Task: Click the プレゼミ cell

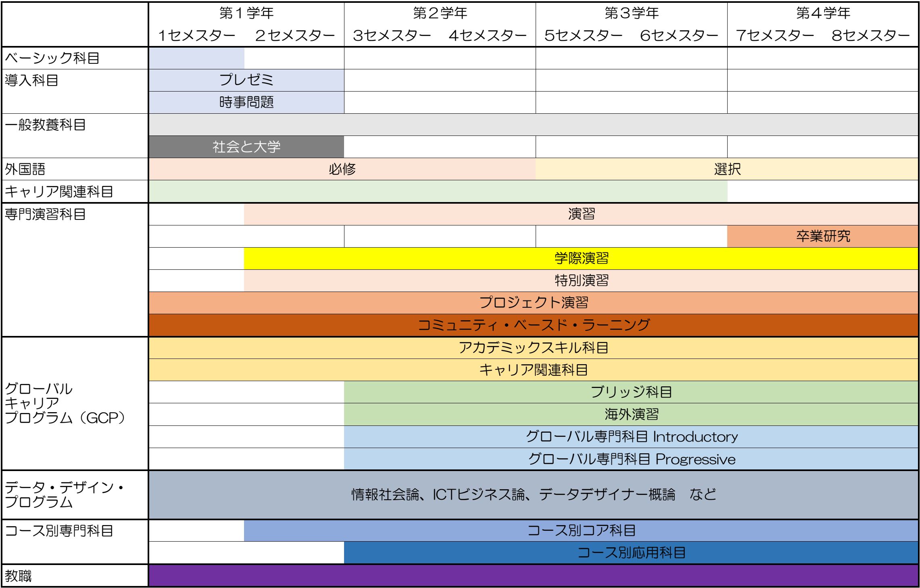Action: (246, 80)
